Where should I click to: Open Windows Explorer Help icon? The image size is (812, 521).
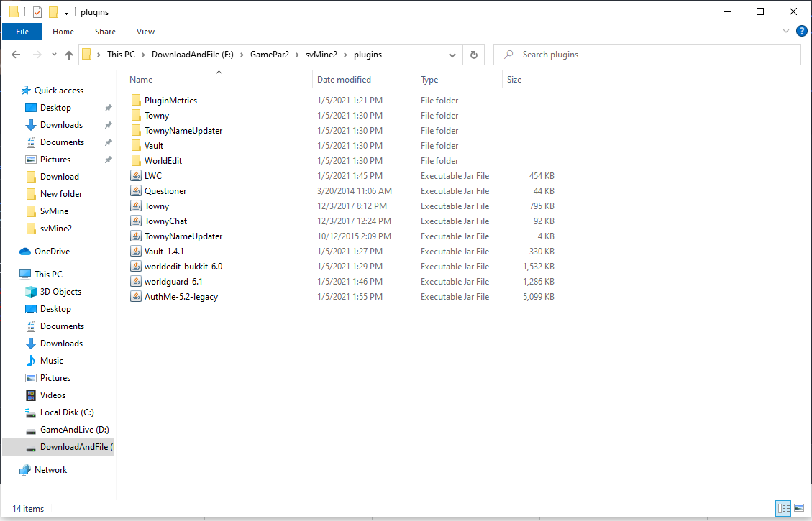coord(801,32)
